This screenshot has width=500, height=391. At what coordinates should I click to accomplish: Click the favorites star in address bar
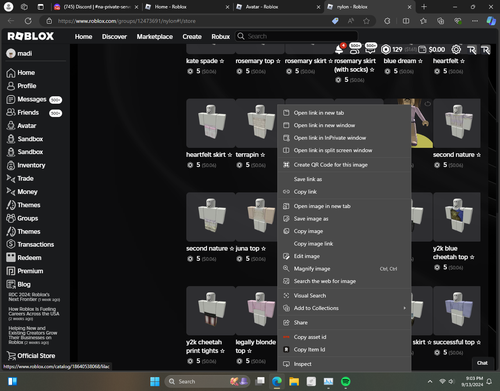click(366, 21)
